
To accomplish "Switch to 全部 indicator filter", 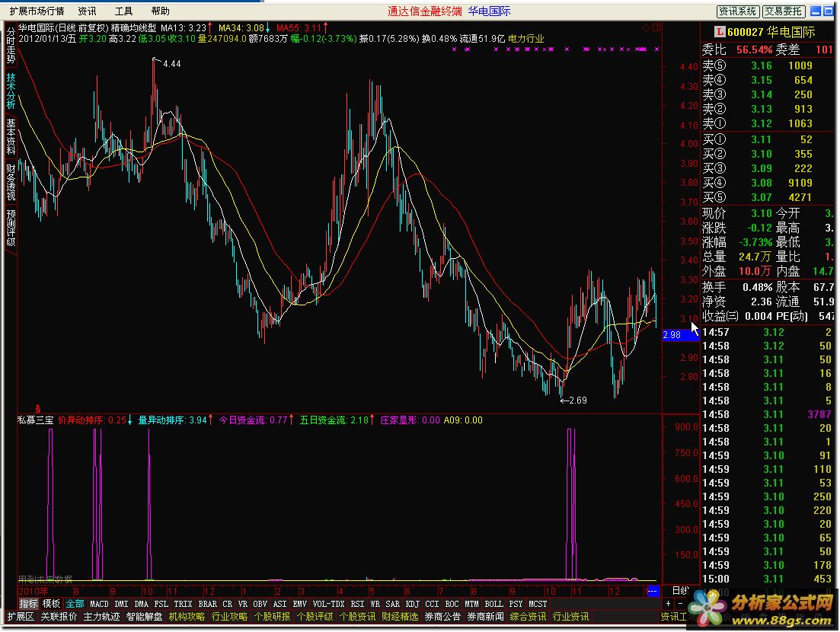I will tap(75, 604).
